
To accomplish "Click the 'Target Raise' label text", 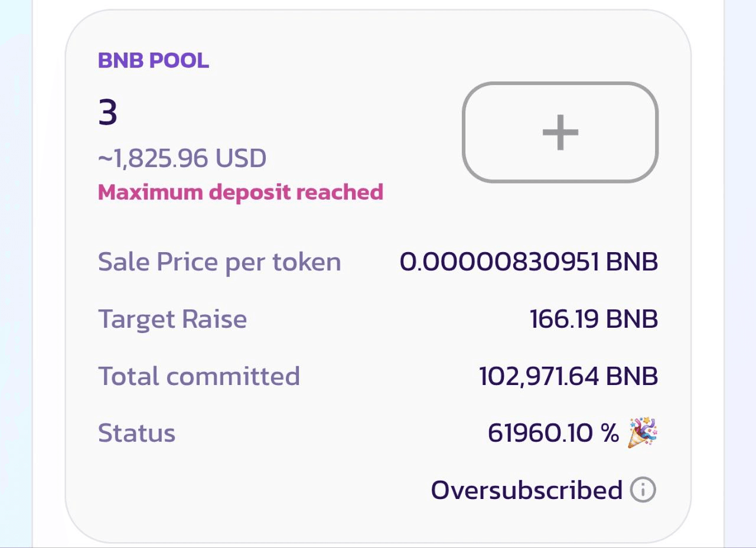I will click(x=172, y=318).
